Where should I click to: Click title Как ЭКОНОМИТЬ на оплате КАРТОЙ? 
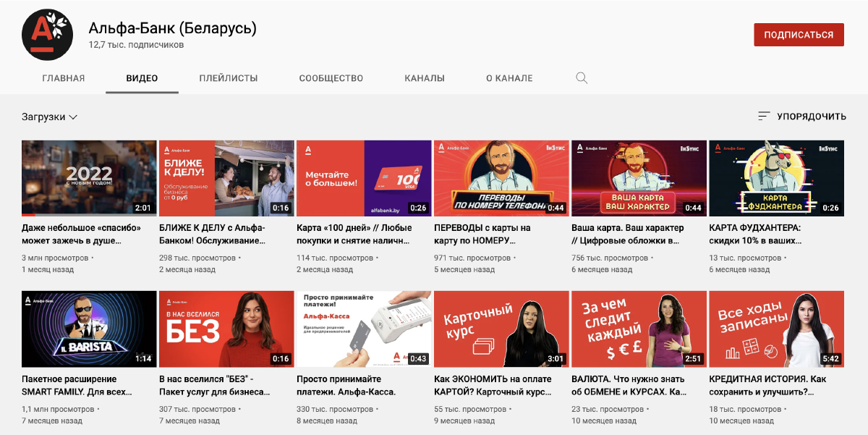pos(493,385)
